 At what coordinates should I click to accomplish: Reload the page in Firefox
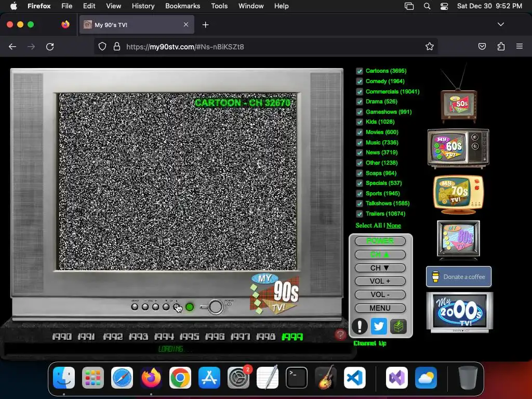(50, 46)
